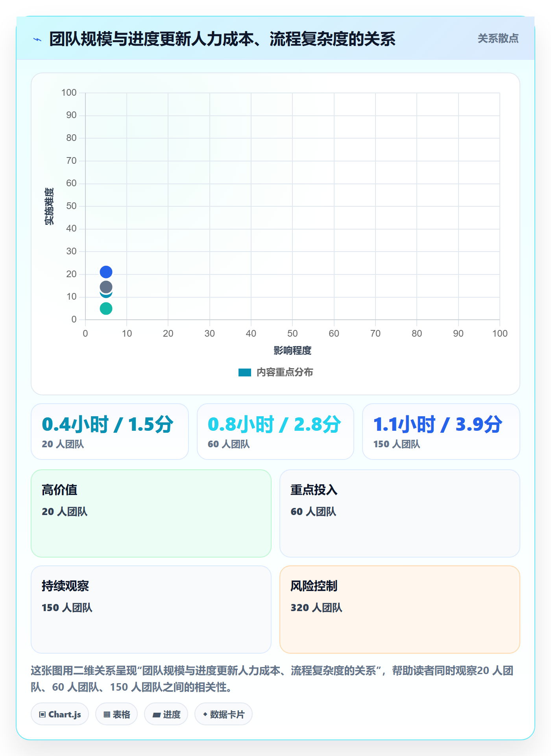Open the 持续观察 quadrant card
The image size is (551, 756).
click(151, 610)
